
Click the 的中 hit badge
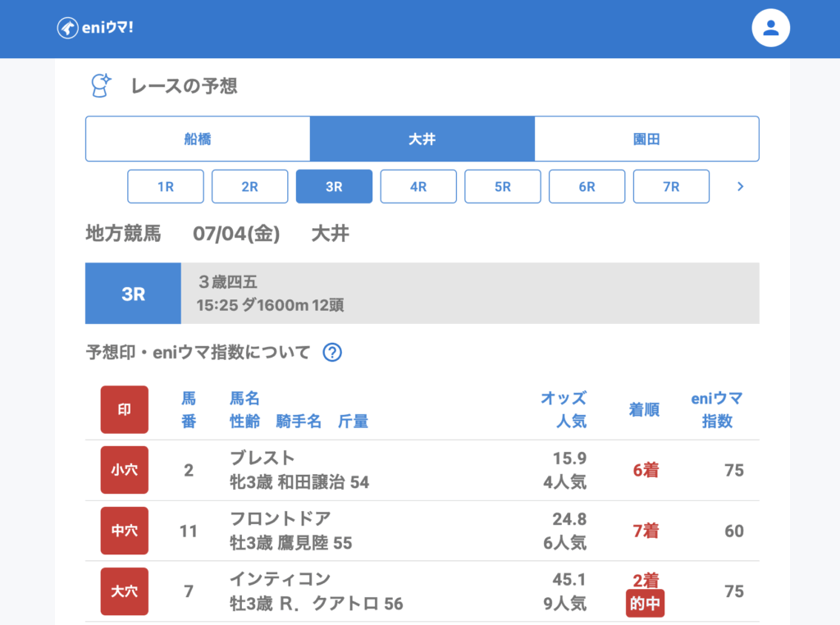(x=645, y=604)
